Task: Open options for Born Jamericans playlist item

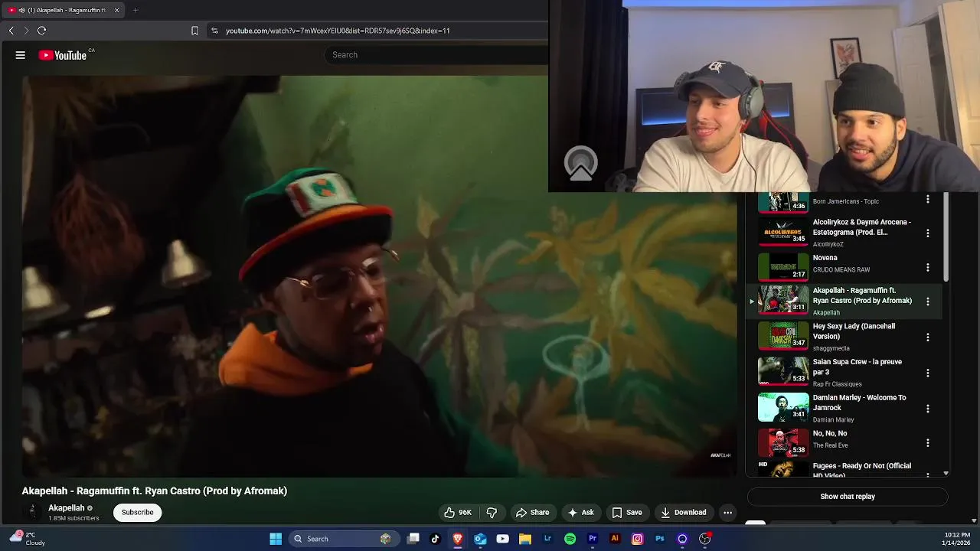Action: click(928, 199)
